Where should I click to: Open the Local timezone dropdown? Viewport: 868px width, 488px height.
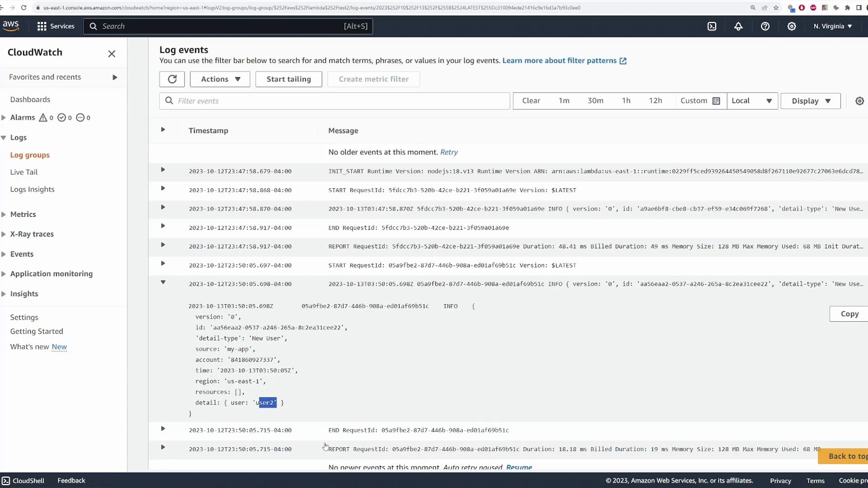pos(752,101)
